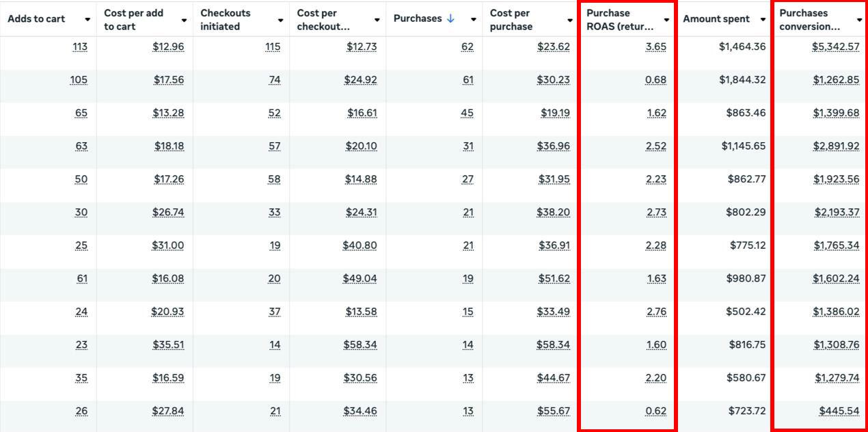Click the $445.54 conversion value in last row
Viewport: 868px width, 432px height.
[839, 411]
